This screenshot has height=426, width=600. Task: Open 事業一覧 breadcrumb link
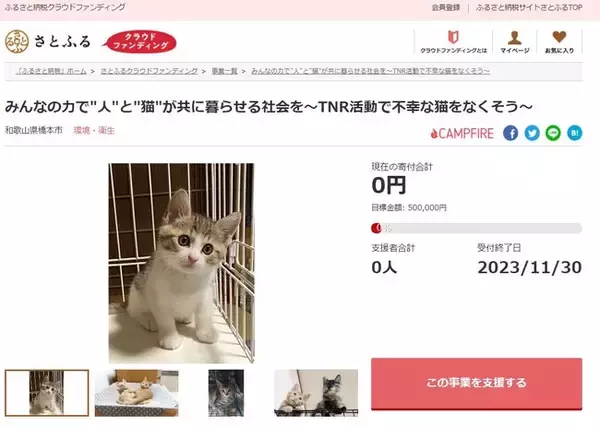[225, 71]
